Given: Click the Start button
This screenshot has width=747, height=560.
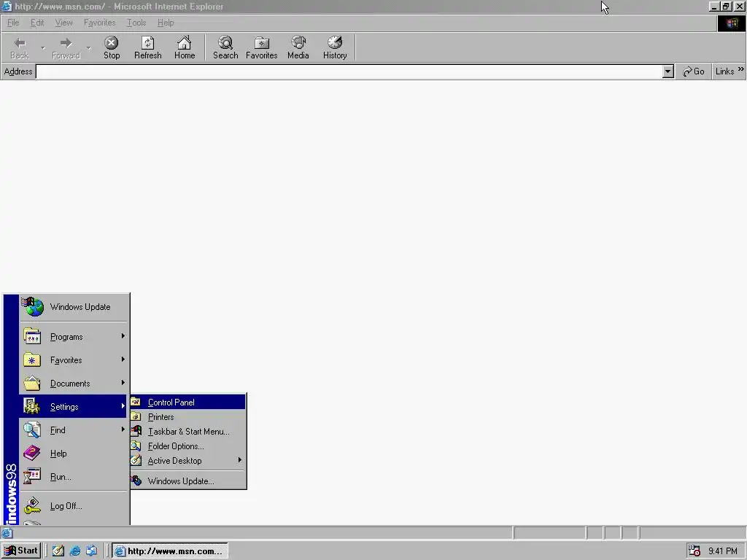Looking at the screenshot, I should [21, 551].
